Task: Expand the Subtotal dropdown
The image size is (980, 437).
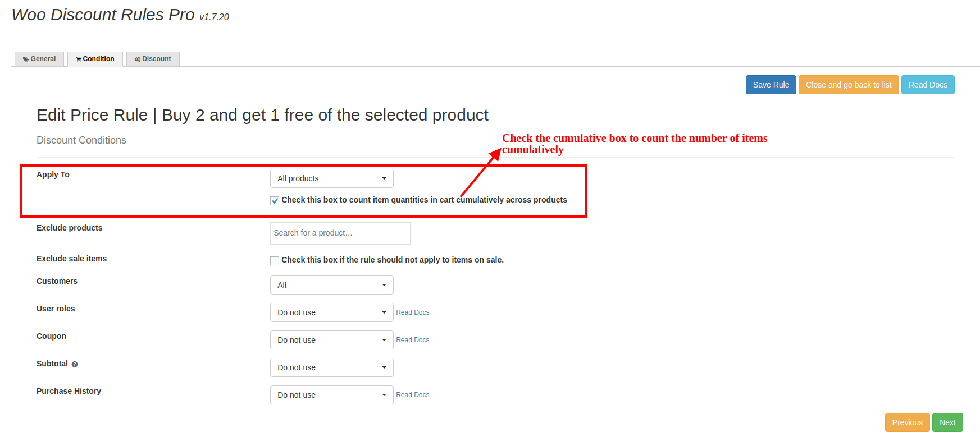Action: coord(331,367)
